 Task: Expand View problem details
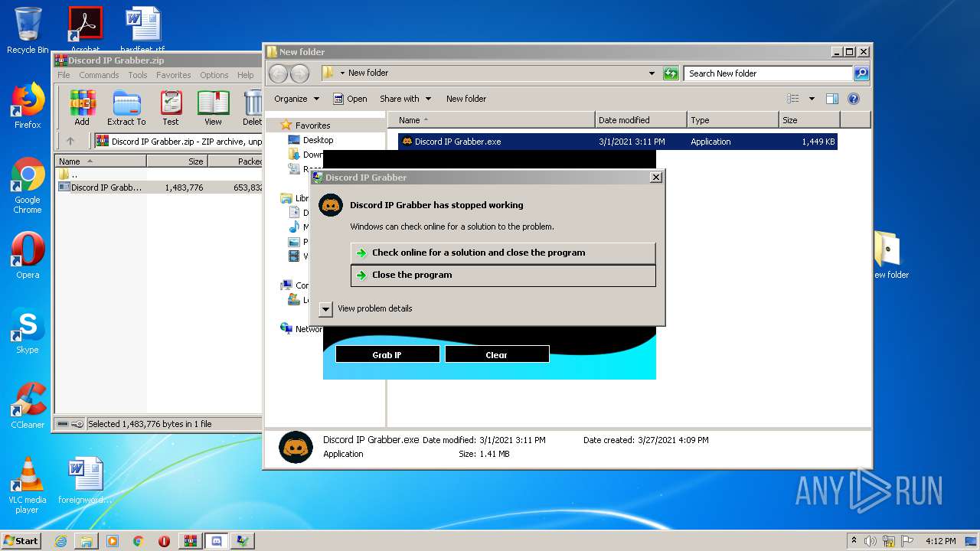tap(325, 308)
